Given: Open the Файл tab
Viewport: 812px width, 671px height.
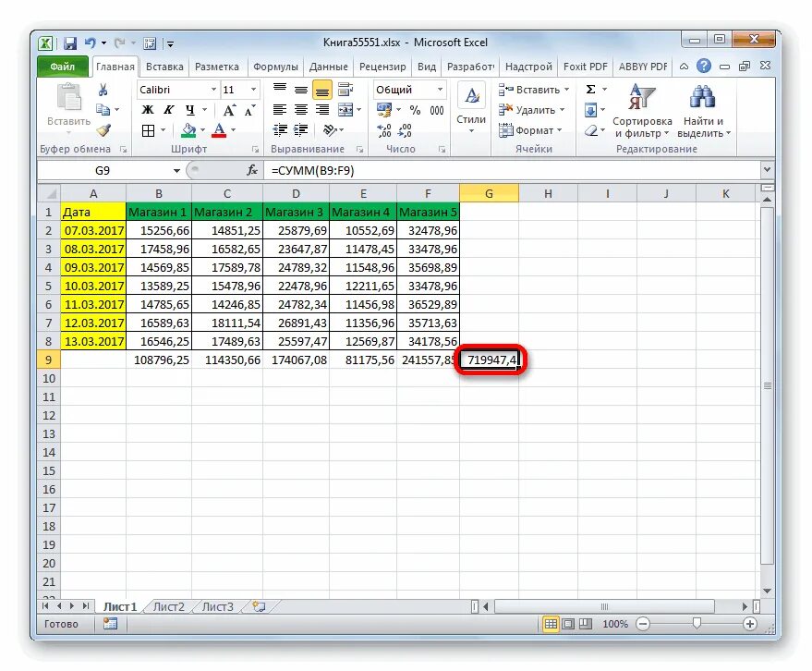Looking at the screenshot, I should tap(62, 67).
